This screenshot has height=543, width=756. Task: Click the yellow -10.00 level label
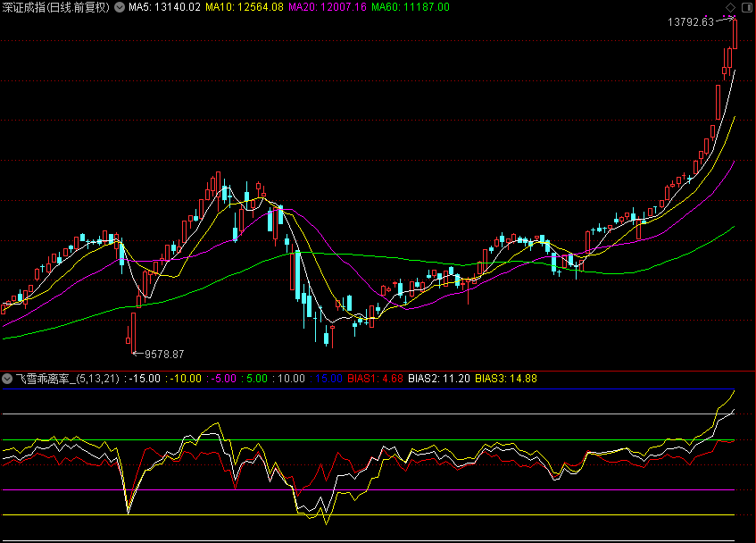(183, 379)
